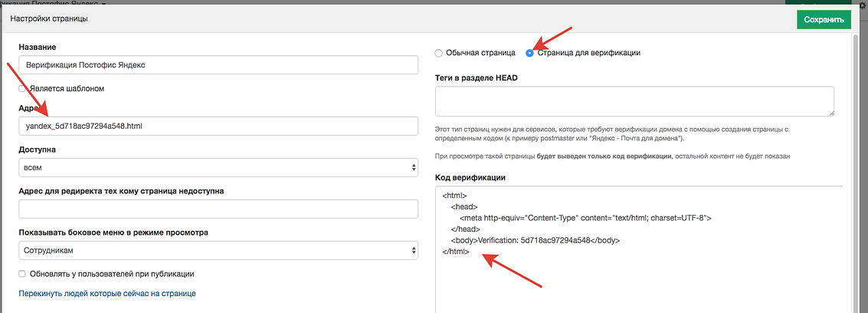Click the redirect address input field

tap(218, 209)
